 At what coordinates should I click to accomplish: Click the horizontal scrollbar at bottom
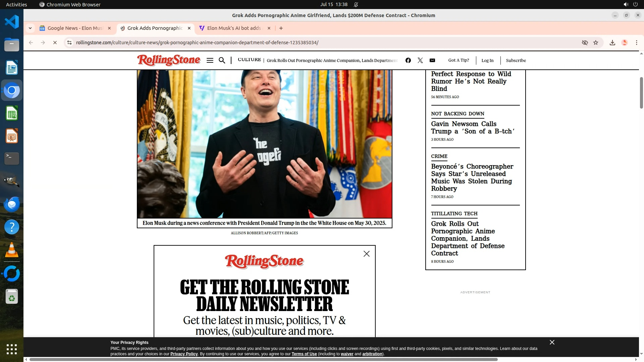(x=263, y=359)
